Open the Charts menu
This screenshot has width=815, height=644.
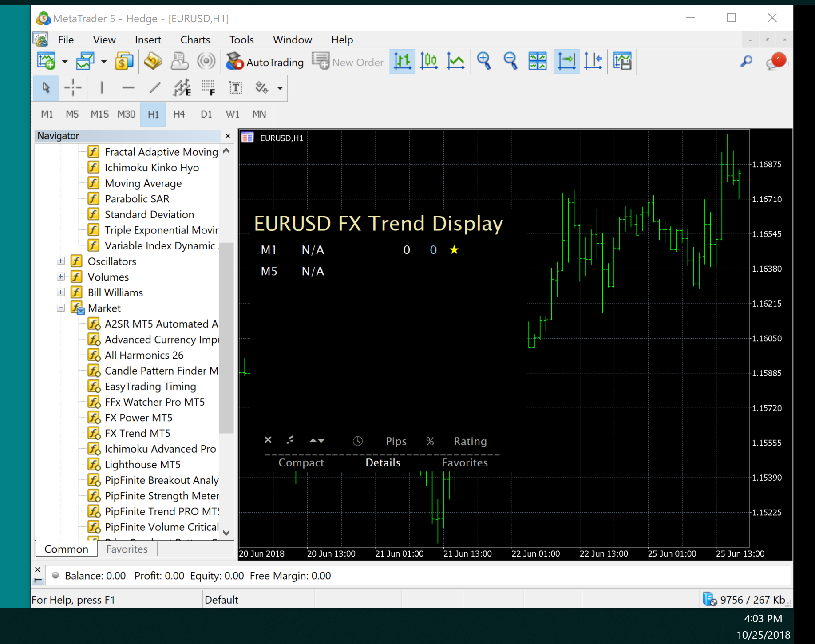click(195, 40)
